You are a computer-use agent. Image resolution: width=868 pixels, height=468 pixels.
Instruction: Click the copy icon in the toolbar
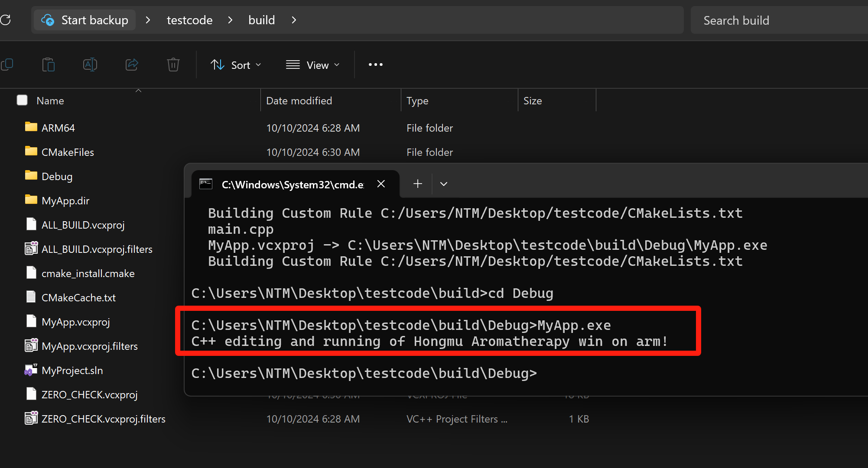pos(7,65)
